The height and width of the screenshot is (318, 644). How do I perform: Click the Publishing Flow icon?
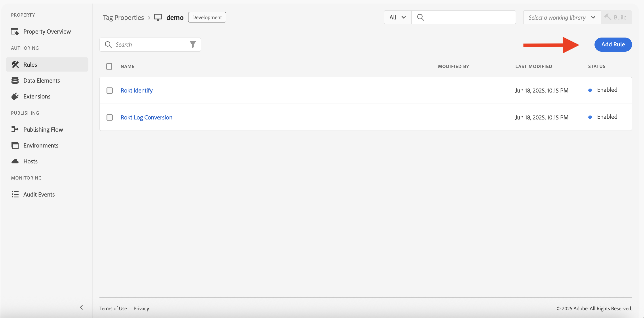[x=15, y=129]
